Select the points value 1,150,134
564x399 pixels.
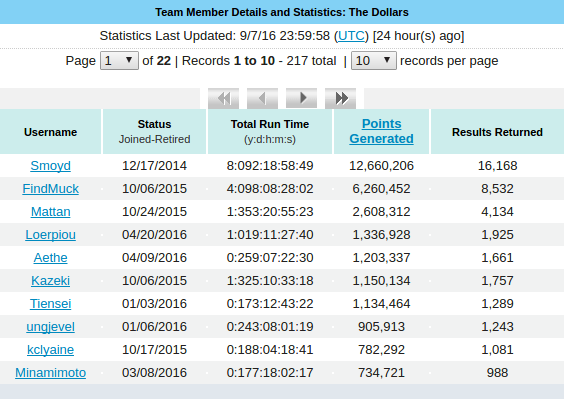(381, 281)
